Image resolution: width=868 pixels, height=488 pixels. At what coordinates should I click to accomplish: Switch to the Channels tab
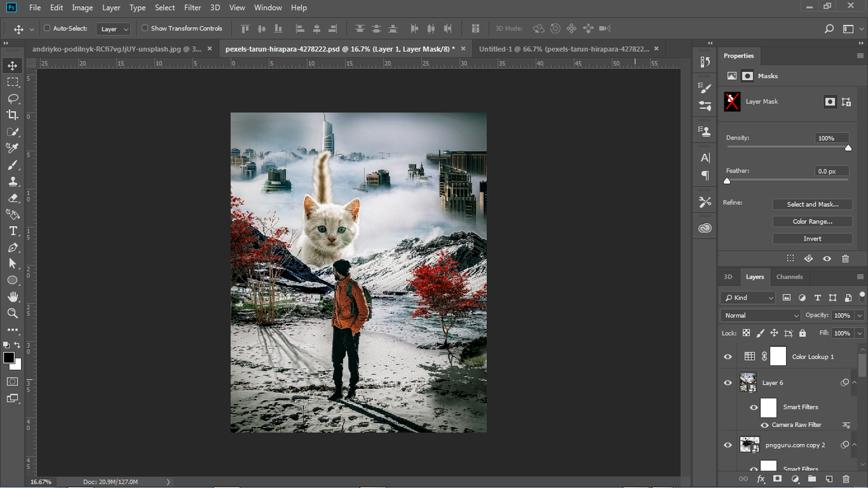coord(789,277)
